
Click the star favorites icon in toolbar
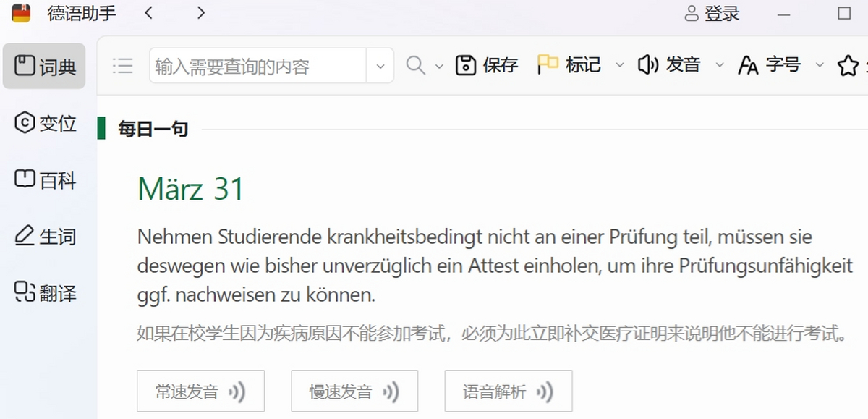point(848,66)
